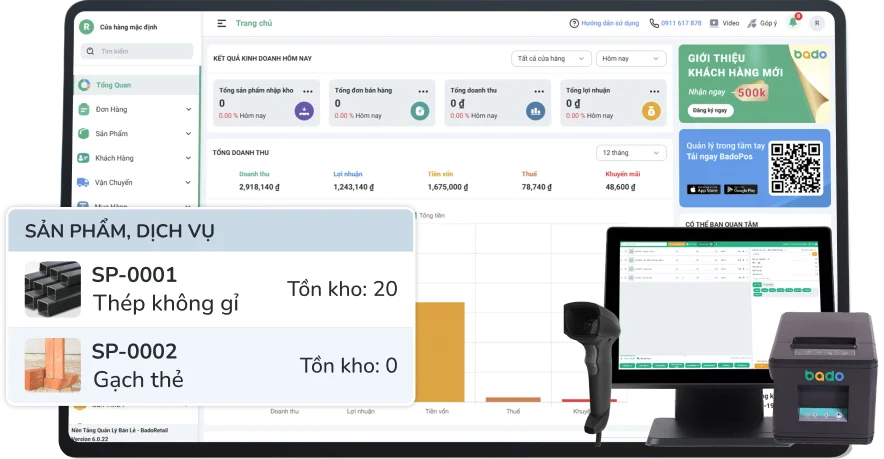Viewport: 884px width, 459px height.
Task: Click the 0911 617 878 phone link
Action: point(681,23)
